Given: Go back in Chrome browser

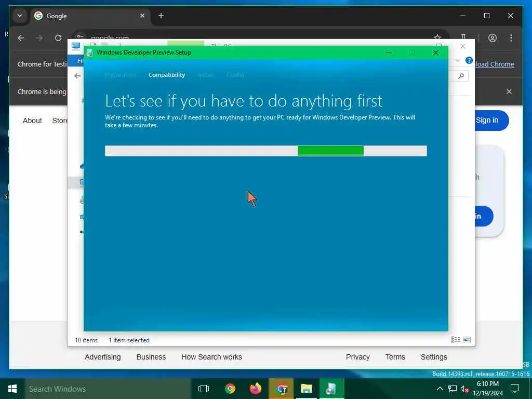Looking at the screenshot, I should point(21,38).
